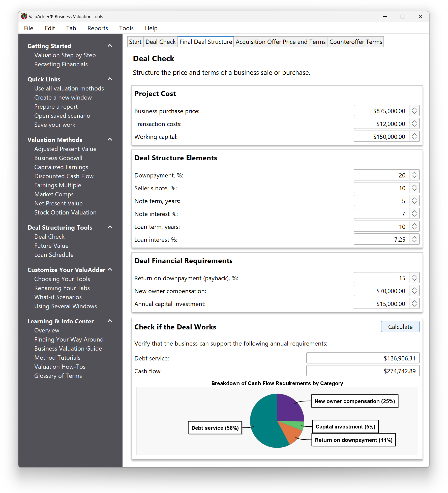
Task: Open the Discounted Cash Flow method
Action: pyautogui.click(x=64, y=176)
